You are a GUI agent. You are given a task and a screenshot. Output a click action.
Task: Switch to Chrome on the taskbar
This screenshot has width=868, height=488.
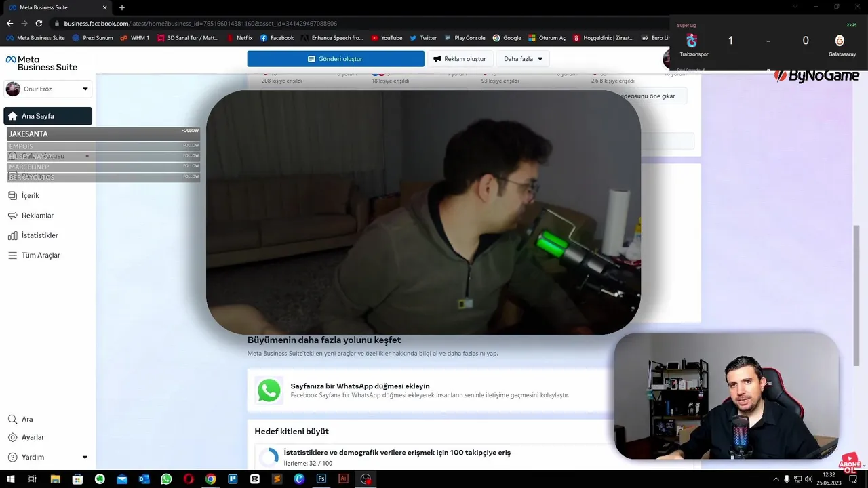point(211,479)
